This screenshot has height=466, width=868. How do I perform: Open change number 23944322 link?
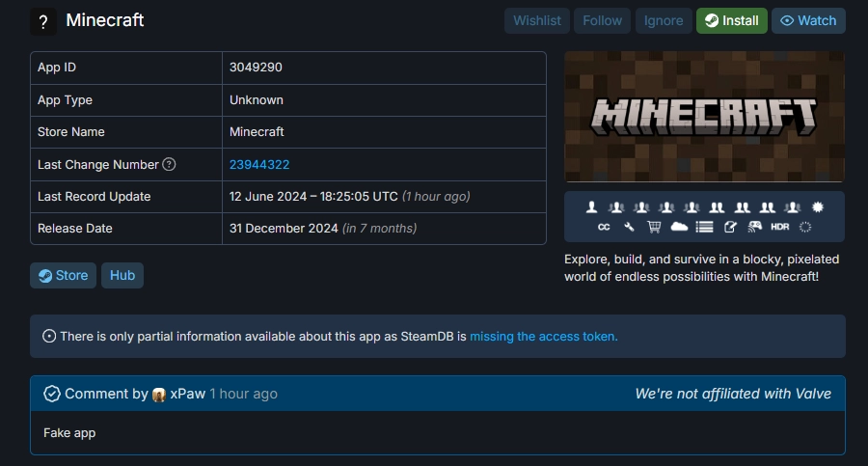pyautogui.click(x=259, y=165)
